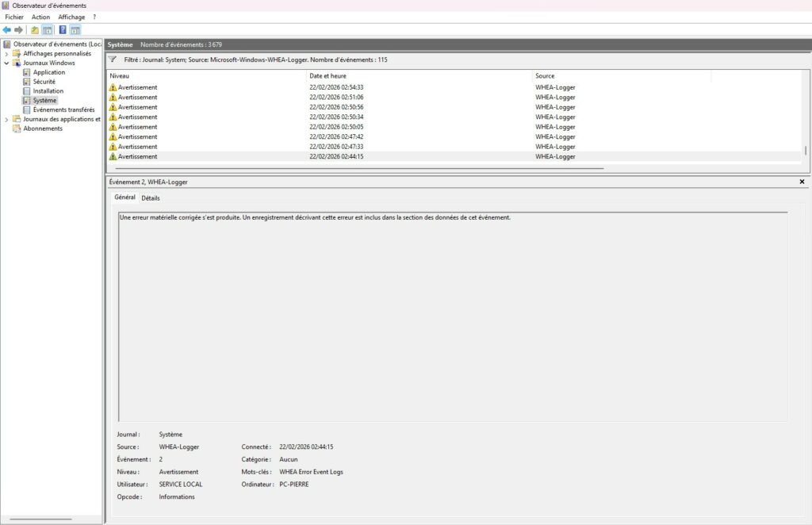The image size is (812, 525).
Task: Expand the Affichages personnalisés node
Action: (6, 54)
